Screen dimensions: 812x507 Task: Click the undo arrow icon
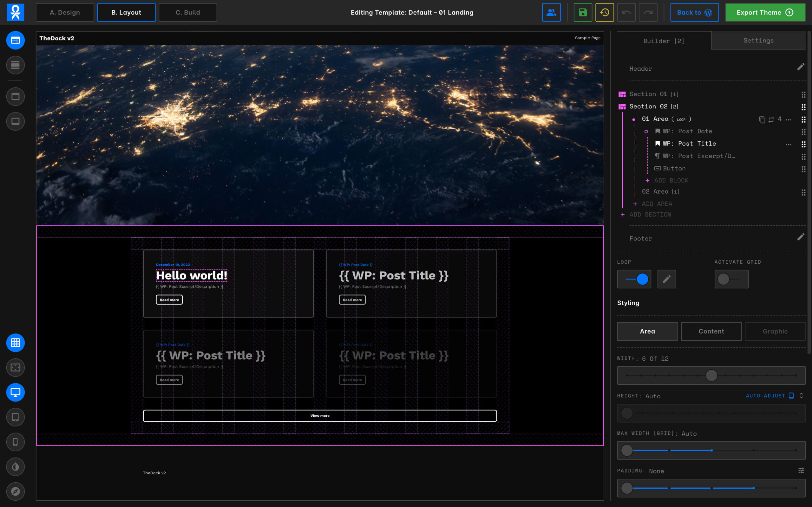[626, 12]
